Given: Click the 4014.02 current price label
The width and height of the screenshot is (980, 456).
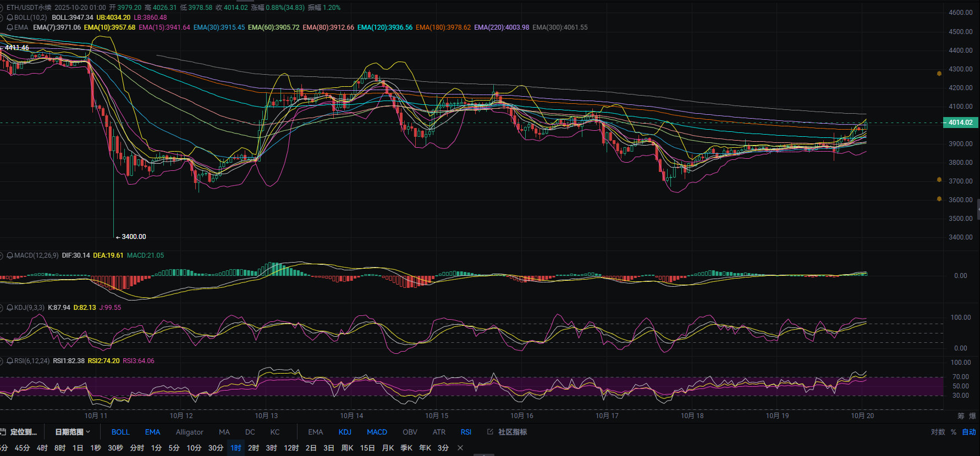Looking at the screenshot, I should tap(960, 123).
